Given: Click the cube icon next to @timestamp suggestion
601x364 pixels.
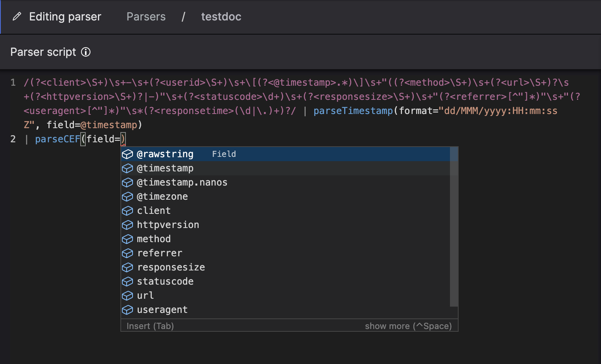Looking at the screenshot, I should click(127, 168).
